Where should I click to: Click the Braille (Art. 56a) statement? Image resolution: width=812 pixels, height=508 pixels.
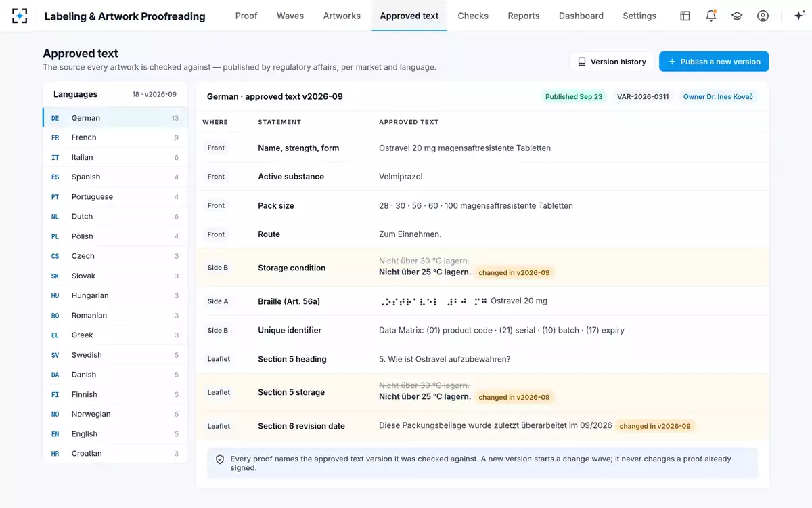click(x=289, y=301)
